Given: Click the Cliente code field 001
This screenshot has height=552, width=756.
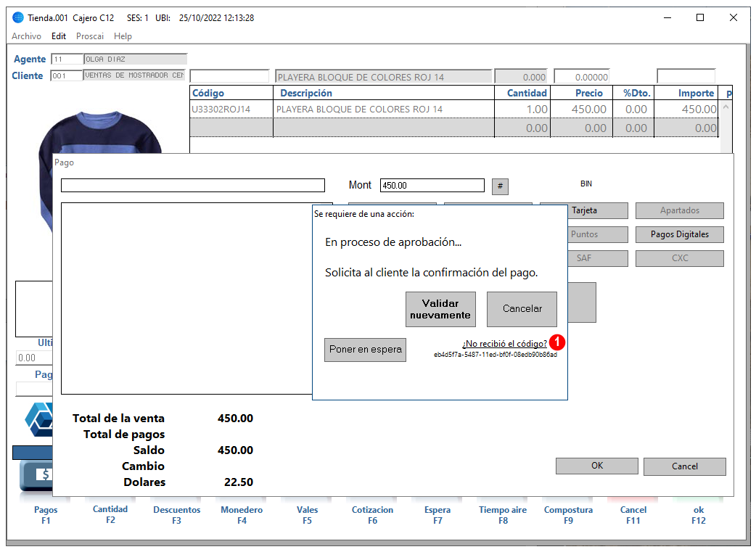Looking at the screenshot, I should tap(66, 75).
